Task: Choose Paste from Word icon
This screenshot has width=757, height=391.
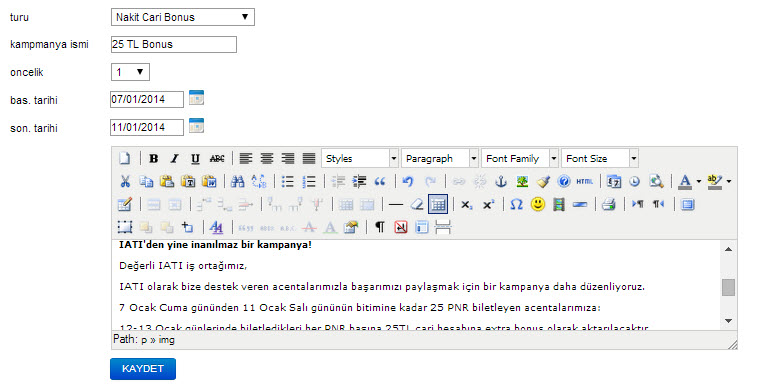Action: tap(209, 182)
